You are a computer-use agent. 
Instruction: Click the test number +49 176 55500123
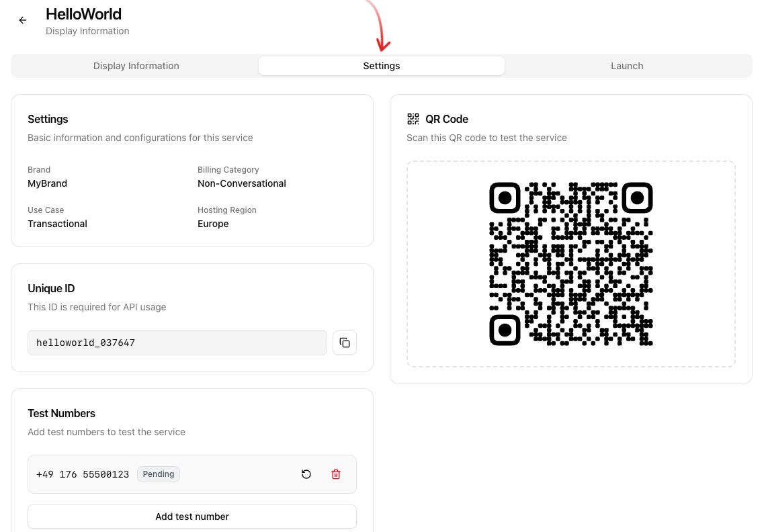pyautogui.click(x=83, y=474)
